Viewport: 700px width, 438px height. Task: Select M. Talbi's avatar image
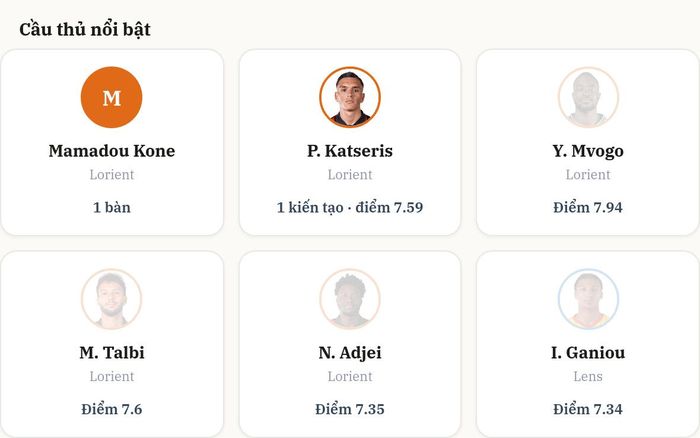pos(112,299)
